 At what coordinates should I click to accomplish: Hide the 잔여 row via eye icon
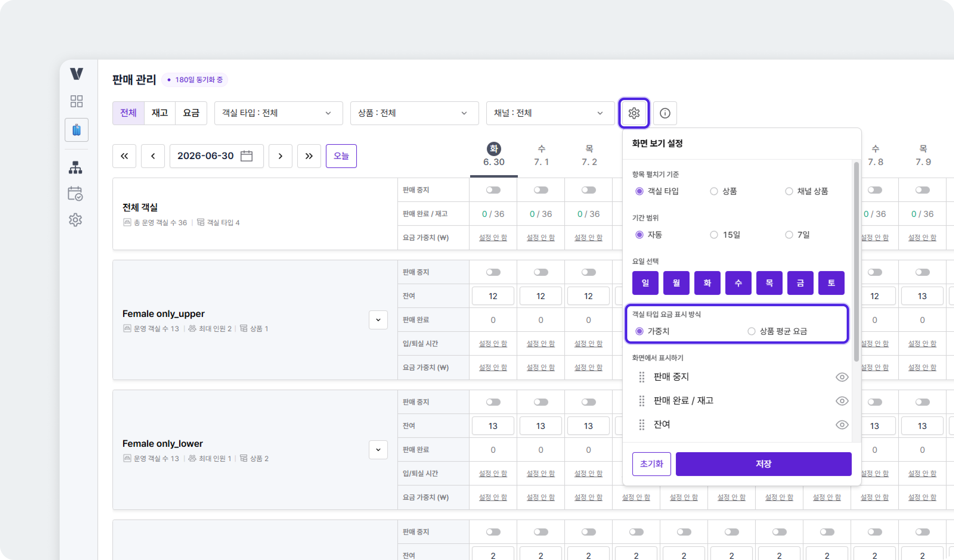click(x=842, y=424)
